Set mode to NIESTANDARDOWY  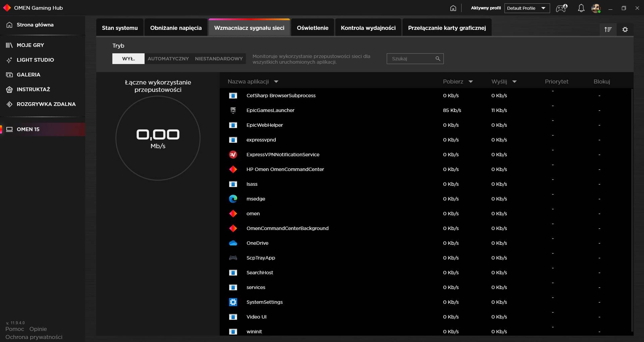[219, 59]
